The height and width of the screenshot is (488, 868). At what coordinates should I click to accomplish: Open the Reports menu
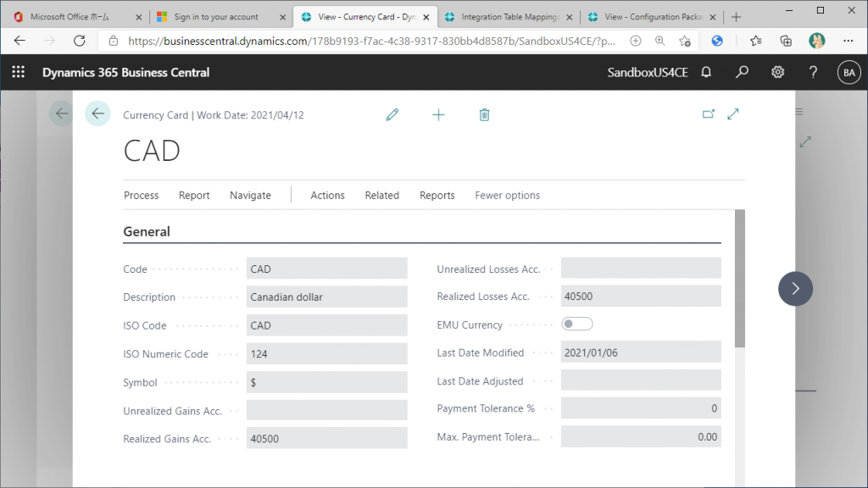coord(437,196)
